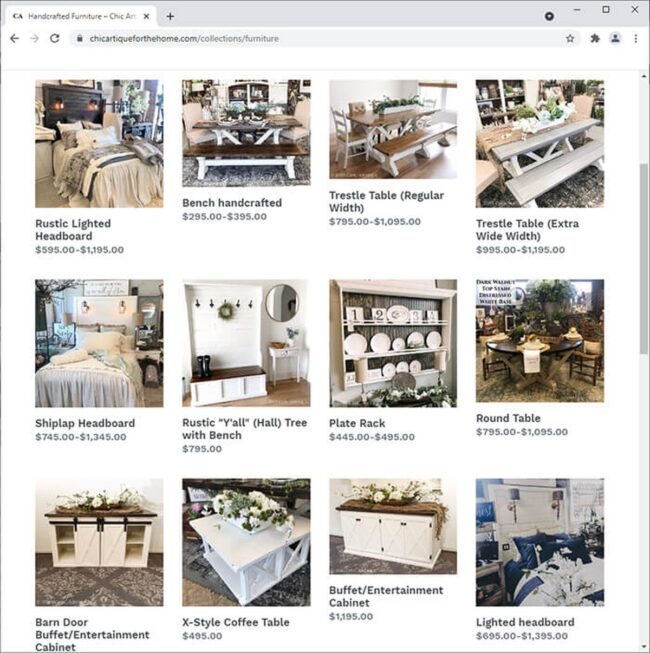This screenshot has width=650, height=653.
Task: Click the Trestle Table Regular Width photo
Action: 393,130
